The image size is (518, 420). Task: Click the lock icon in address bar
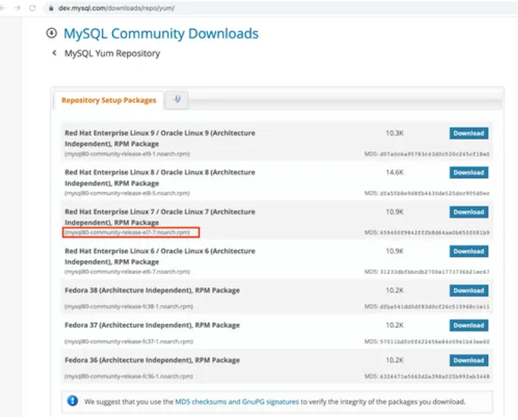[x=51, y=8]
